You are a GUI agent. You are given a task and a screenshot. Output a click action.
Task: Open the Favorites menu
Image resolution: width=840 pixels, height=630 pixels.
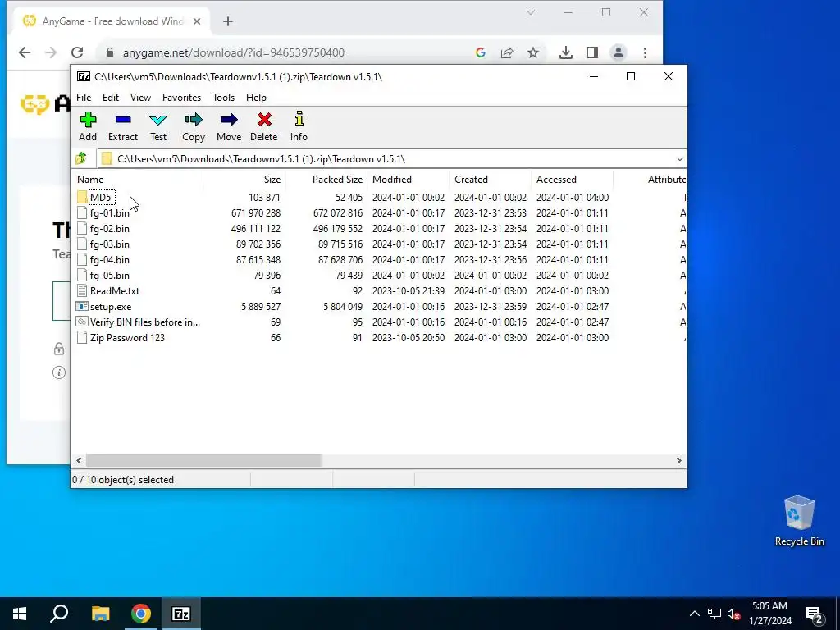(x=181, y=98)
